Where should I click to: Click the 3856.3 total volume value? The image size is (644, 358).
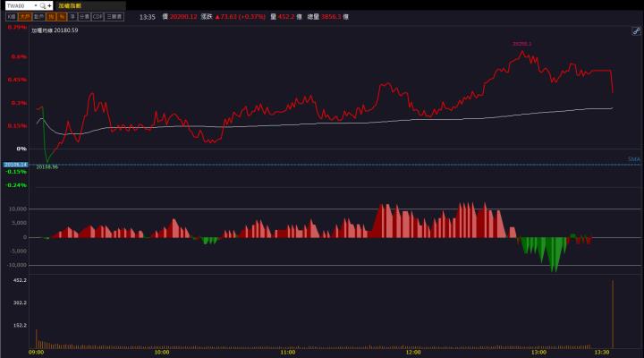pos(331,17)
